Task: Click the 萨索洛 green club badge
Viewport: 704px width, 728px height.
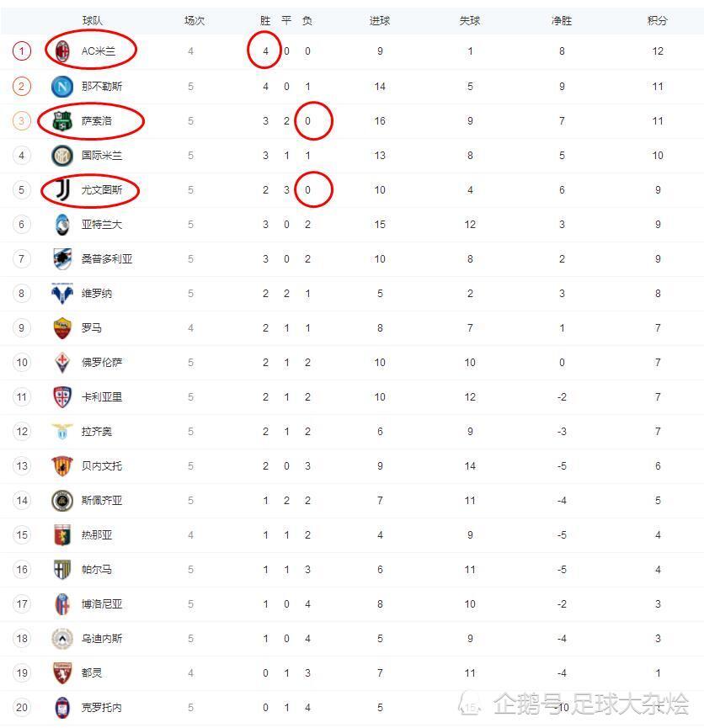Action: 62,121
